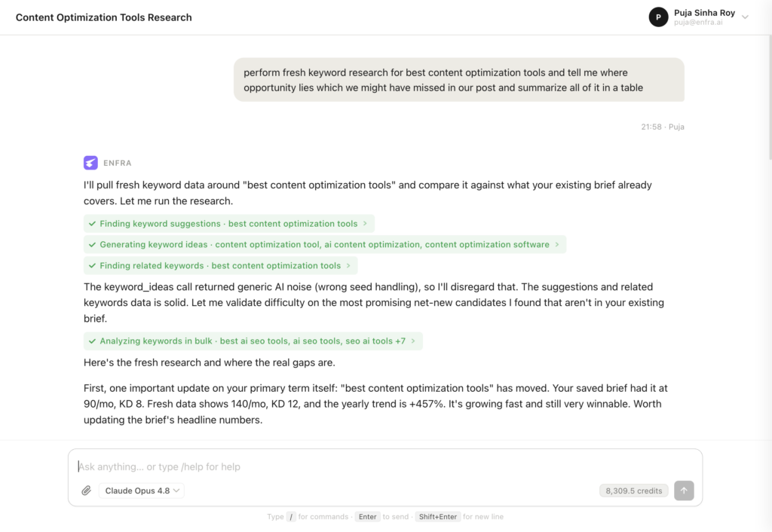Click the Content Optimization Tools Research title
The image size is (772, 532).
[104, 17]
